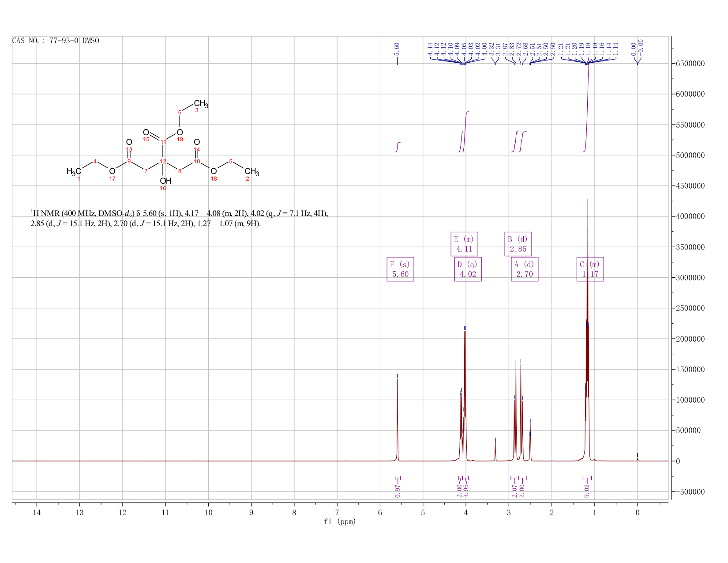Select the C (m) 1.17 multiplet box
The width and height of the screenshot is (728, 563).
[x=590, y=269]
